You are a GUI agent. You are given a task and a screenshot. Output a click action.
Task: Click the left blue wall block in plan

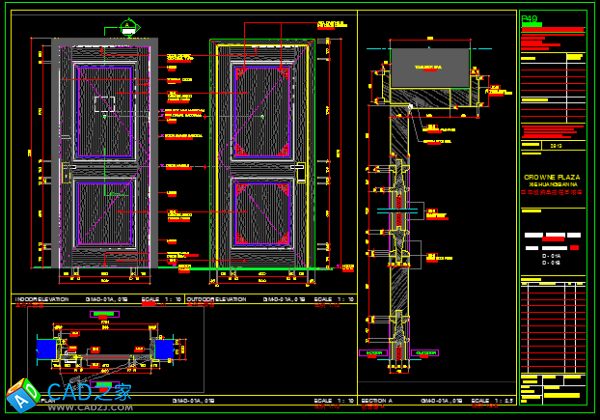[x=46, y=349]
